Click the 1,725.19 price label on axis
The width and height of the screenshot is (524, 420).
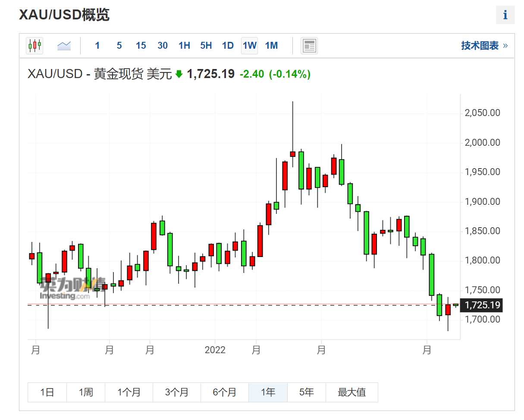[481, 305]
